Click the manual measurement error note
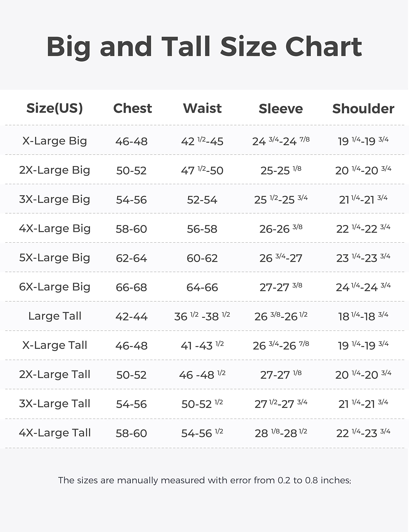This screenshot has width=409, height=532. click(204, 480)
